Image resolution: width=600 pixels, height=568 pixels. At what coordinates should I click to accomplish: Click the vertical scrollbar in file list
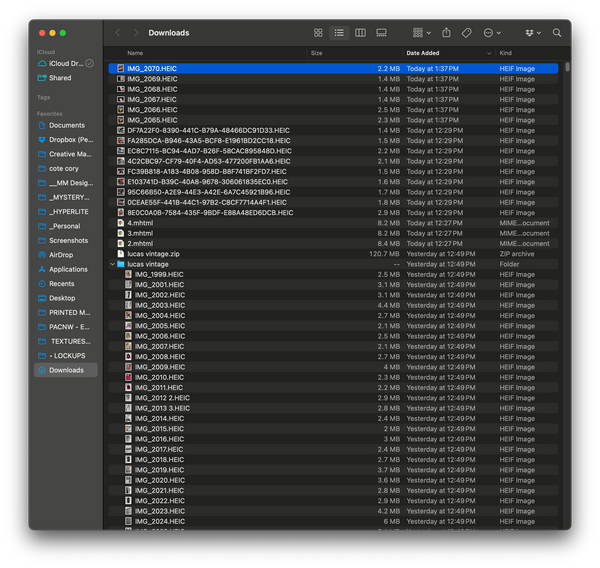point(567,67)
